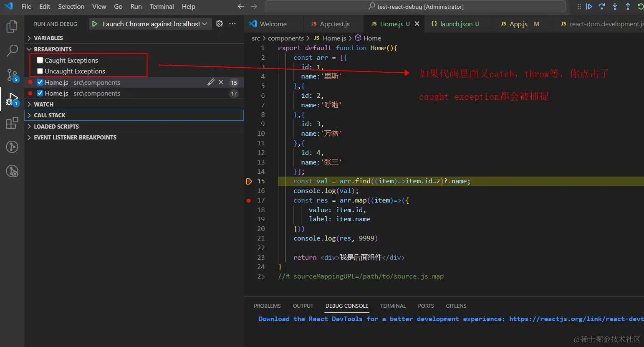The image size is (644, 347).
Task: Disable the Home.js line 17 breakpoint checkbox
Action: point(40,93)
